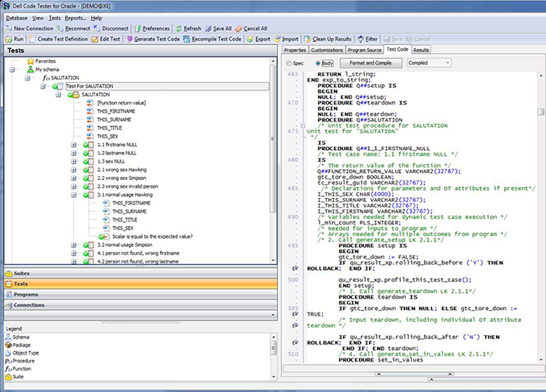The height and width of the screenshot is (392, 546).
Task: Collapse the Test For SALUTATION node
Action: [43, 87]
